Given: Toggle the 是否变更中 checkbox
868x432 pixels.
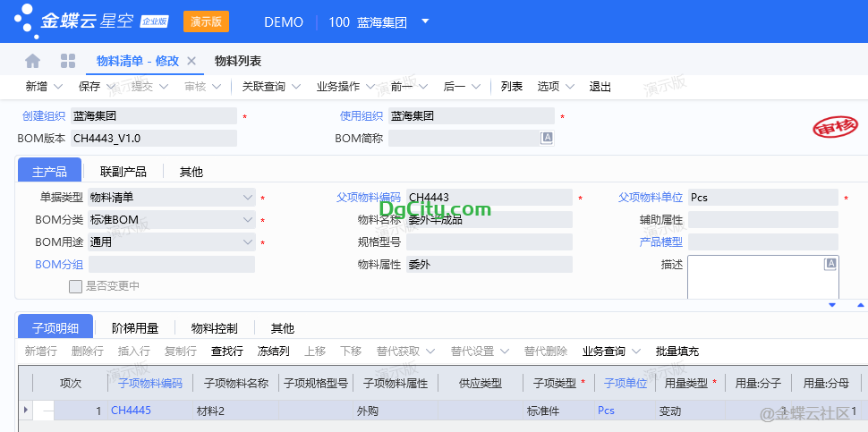Looking at the screenshot, I should pyautogui.click(x=76, y=286).
